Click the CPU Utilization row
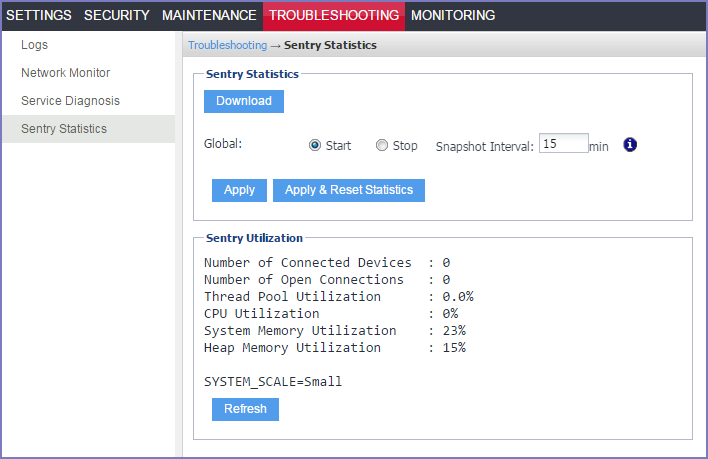 331,314
